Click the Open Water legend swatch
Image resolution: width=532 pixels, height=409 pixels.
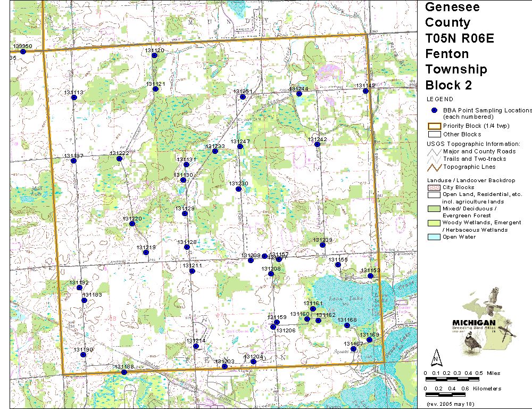coord(434,237)
